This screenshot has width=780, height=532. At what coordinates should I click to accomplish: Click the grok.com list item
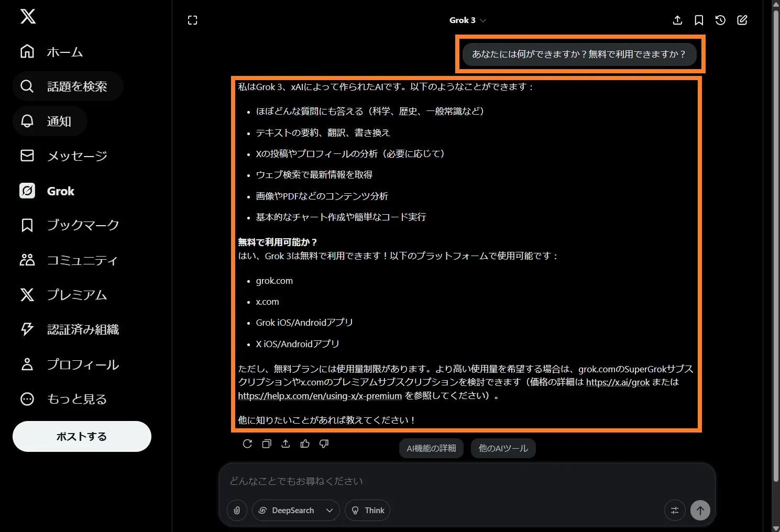274,281
